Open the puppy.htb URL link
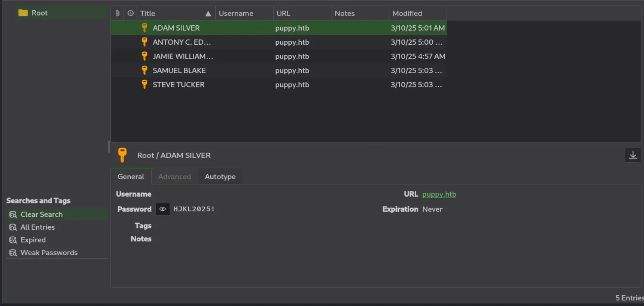The image size is (644, 306). pyautogui.click(x=439, y=194)
